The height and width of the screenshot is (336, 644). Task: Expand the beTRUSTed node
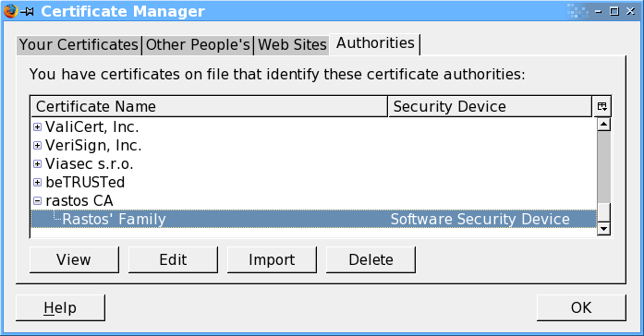click(x=37, y=182)
